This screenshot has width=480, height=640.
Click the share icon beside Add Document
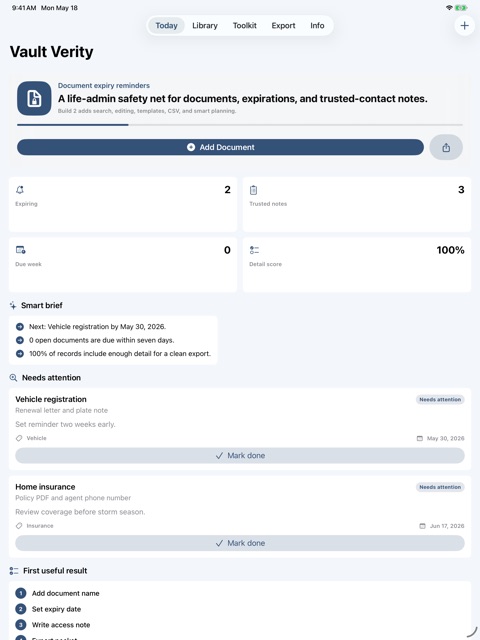tap(446, 147)
